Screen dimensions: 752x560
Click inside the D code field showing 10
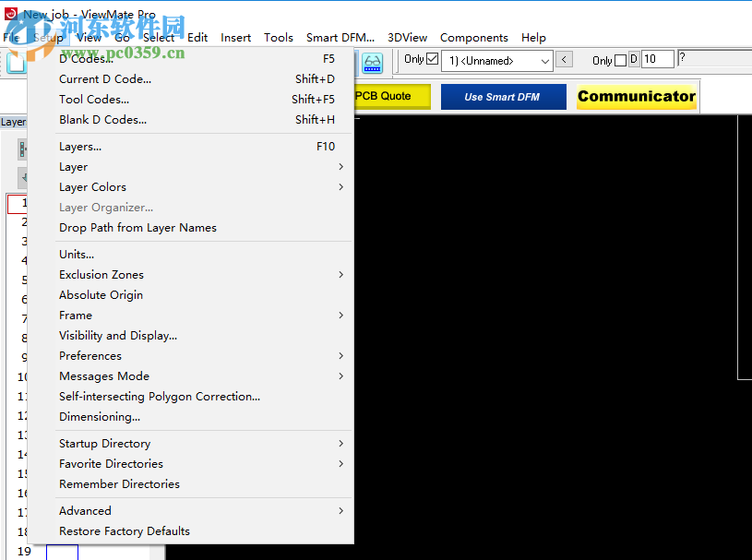point(657,58)
